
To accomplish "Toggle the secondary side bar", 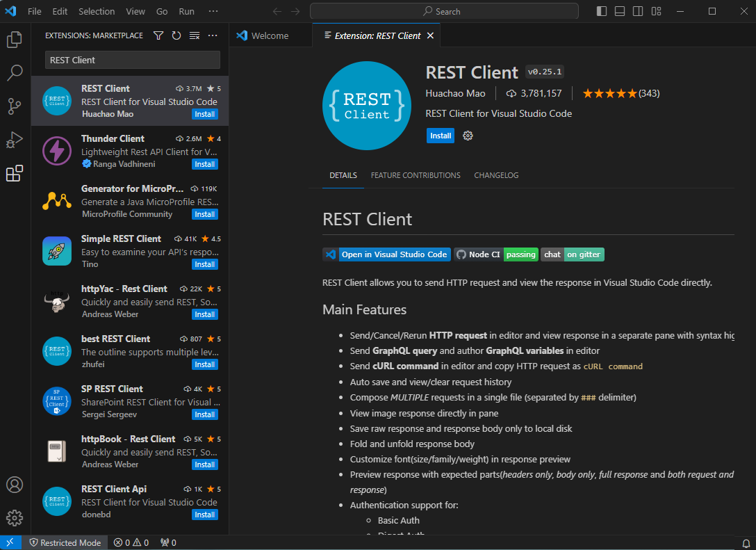I will [x=637, y=11].
